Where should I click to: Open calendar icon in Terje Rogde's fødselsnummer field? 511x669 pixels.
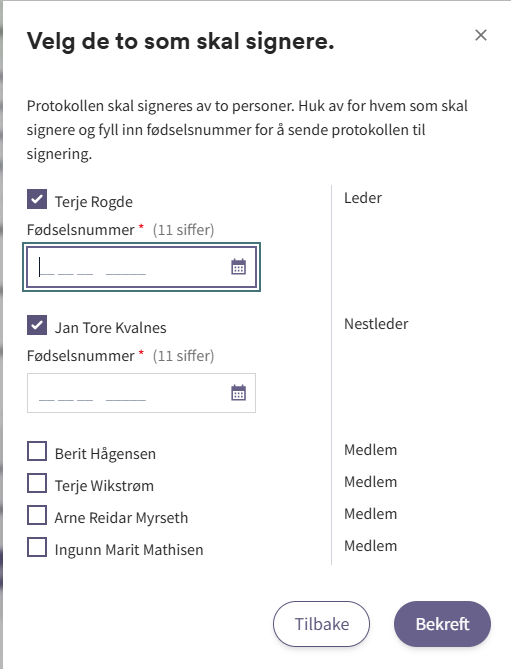click(238, 267)
